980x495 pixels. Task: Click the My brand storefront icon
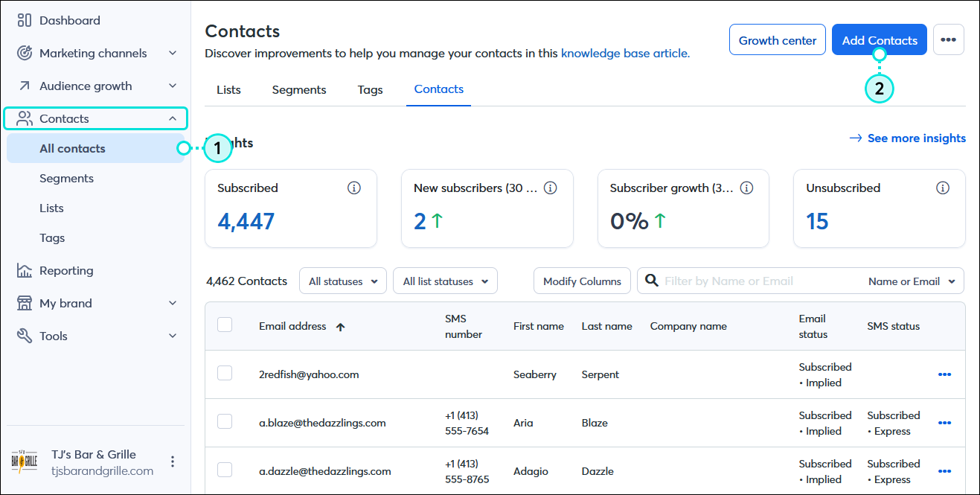tap(25, 303)
